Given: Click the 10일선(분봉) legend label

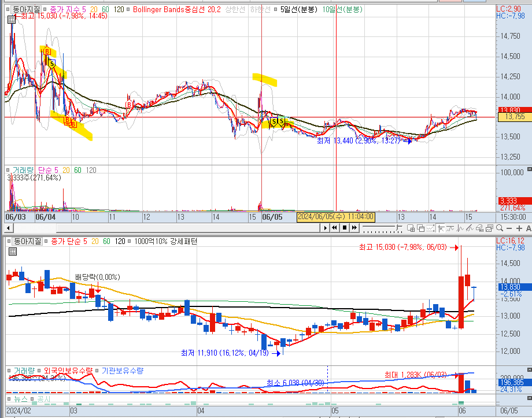Looking at the screenshot, I should [342, 9].
